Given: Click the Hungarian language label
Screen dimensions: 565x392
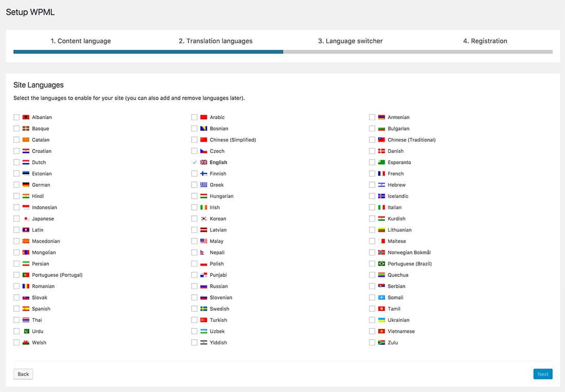Looking at the screenshot, I should (x=221, y=196).
